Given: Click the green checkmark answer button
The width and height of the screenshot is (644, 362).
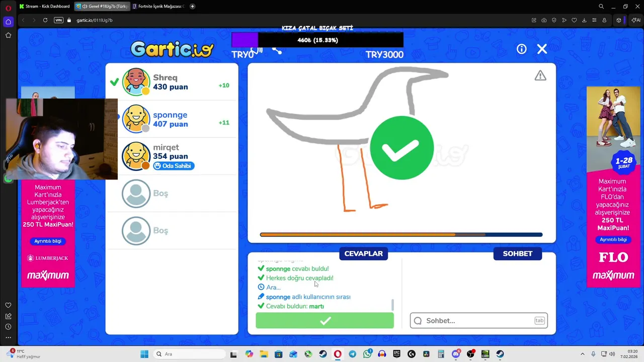Looking at the screenshot, I should pos(325,320).
